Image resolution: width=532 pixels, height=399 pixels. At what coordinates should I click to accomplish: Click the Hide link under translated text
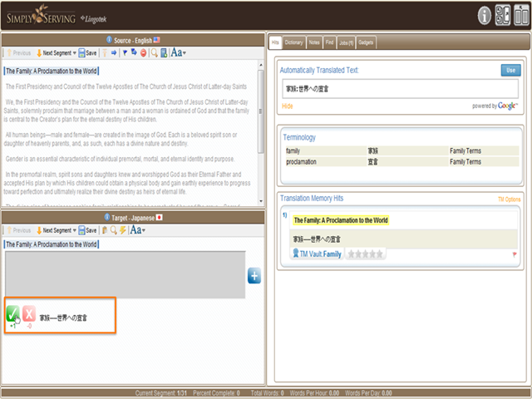point(287,106)
